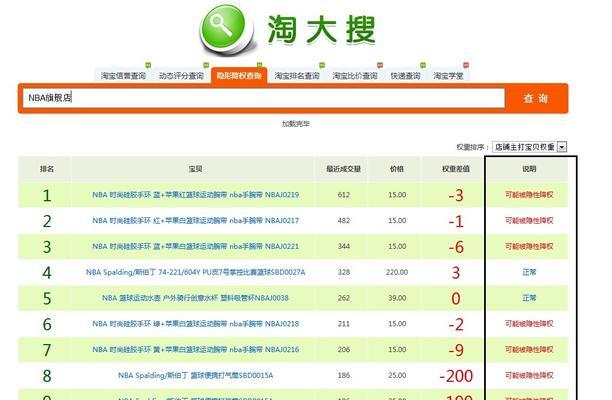The image size is (612, 400).
Task: Click the large rank number 1
Action: [47, 196]
